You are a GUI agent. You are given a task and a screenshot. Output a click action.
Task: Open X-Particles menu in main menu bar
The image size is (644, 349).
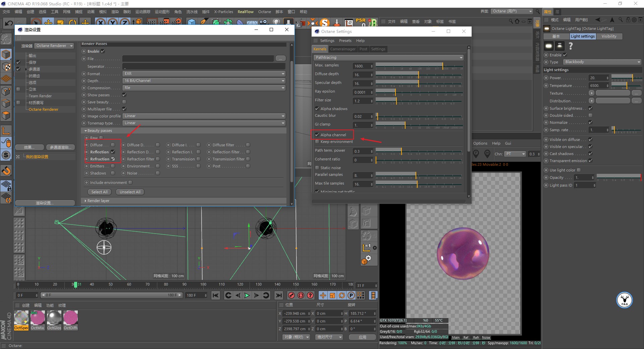tap(223, 12)
